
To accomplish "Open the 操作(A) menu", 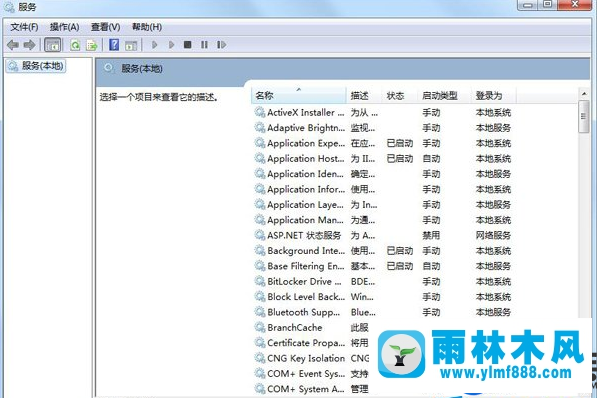I will click(64, 27).
